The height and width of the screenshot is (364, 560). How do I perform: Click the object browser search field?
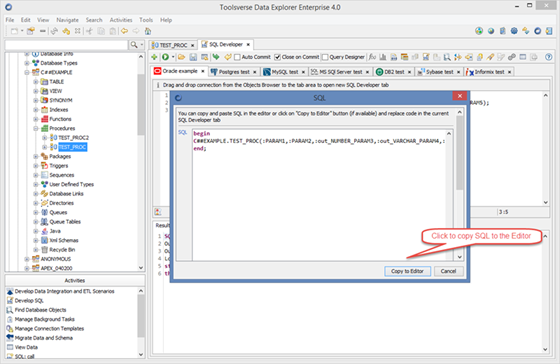pos(66,45)
